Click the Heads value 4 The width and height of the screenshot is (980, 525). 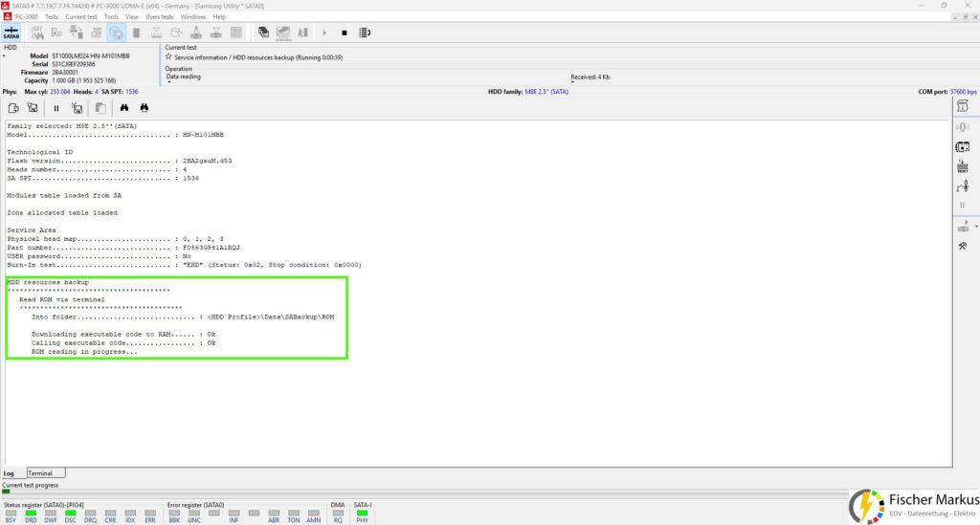pos(97,92)
